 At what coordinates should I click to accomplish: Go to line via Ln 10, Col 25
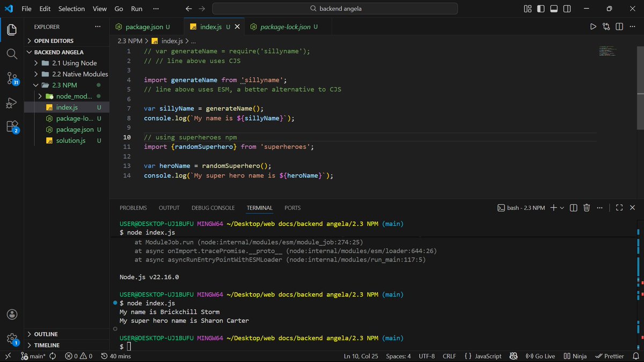click(361, 356)
